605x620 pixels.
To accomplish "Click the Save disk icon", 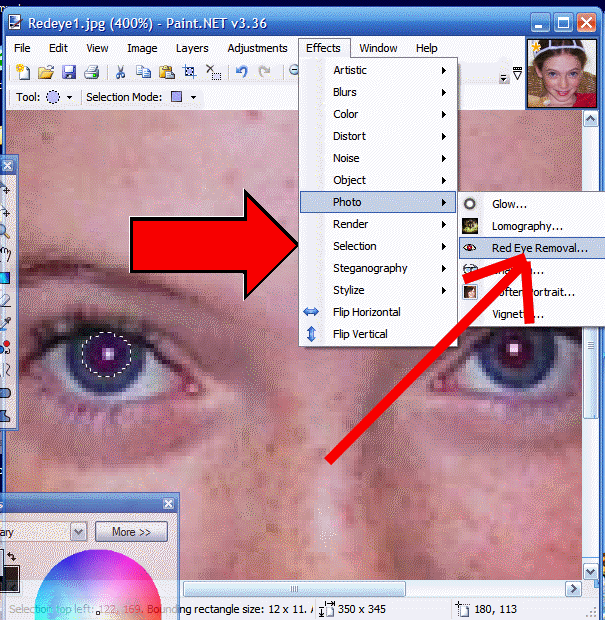I will point(69,71).
